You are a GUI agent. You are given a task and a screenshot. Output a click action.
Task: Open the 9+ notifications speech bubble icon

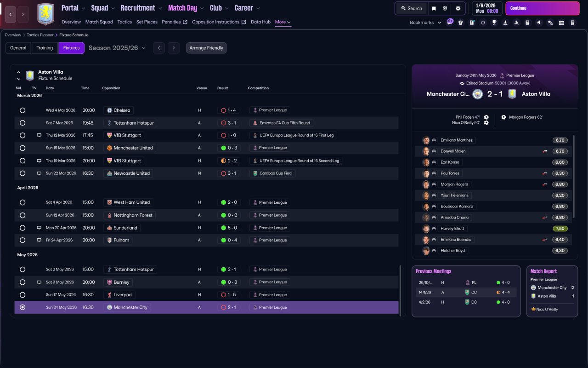[x=450, y=22]
